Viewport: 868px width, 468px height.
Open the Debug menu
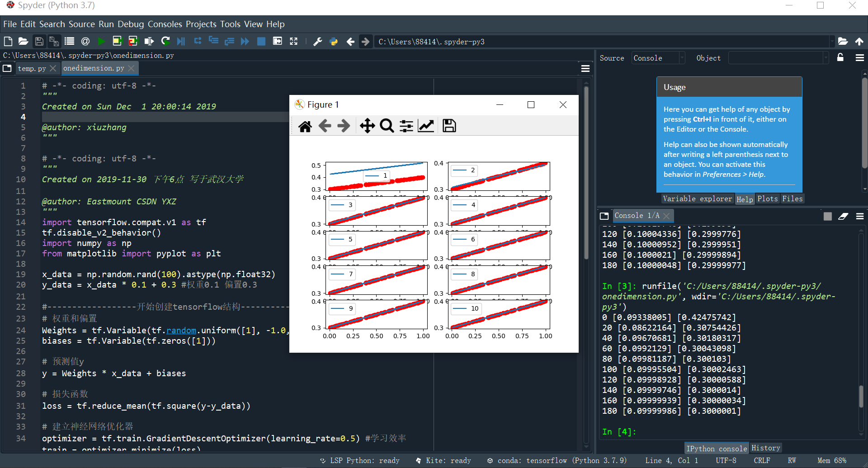131,24
